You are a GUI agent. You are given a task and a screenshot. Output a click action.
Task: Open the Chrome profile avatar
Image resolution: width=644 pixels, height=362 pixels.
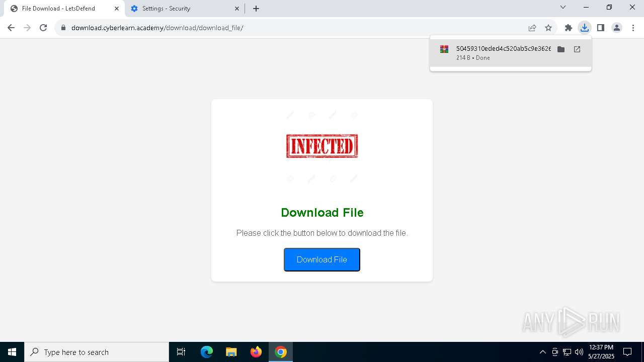click(x=617, y=28)
